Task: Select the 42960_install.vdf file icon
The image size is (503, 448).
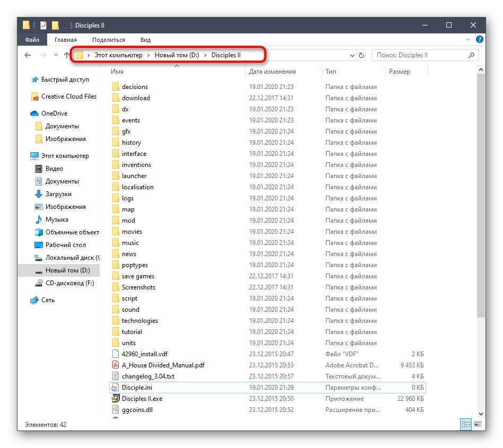Action: (116, 354)
